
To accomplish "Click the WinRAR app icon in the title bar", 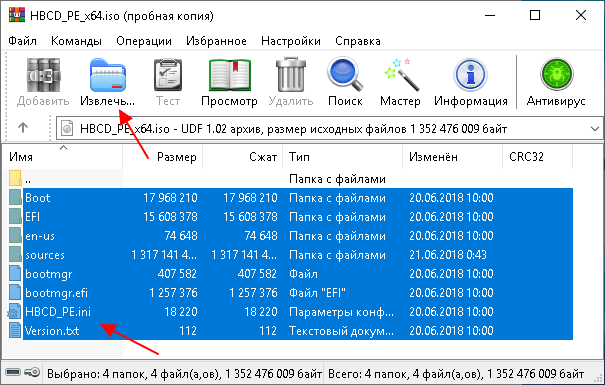I will (17, 15).
